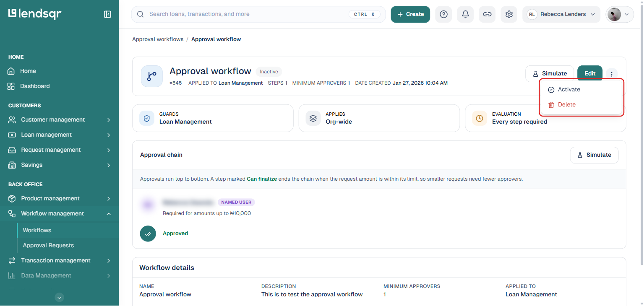Expand Transaction management chevron

(109, 261)
